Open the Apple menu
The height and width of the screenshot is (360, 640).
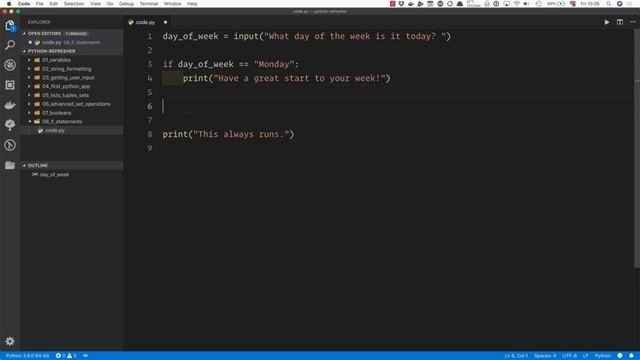tap(9, 4)
